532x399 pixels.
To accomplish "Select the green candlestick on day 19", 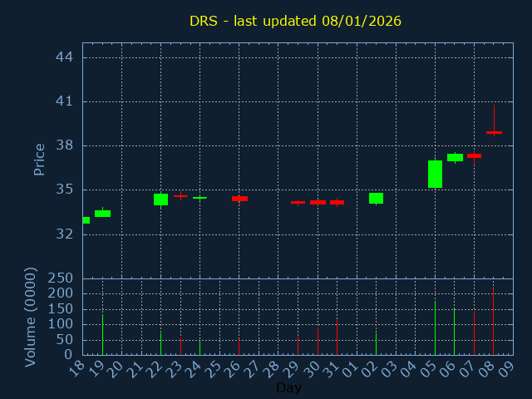I will 102,214.
